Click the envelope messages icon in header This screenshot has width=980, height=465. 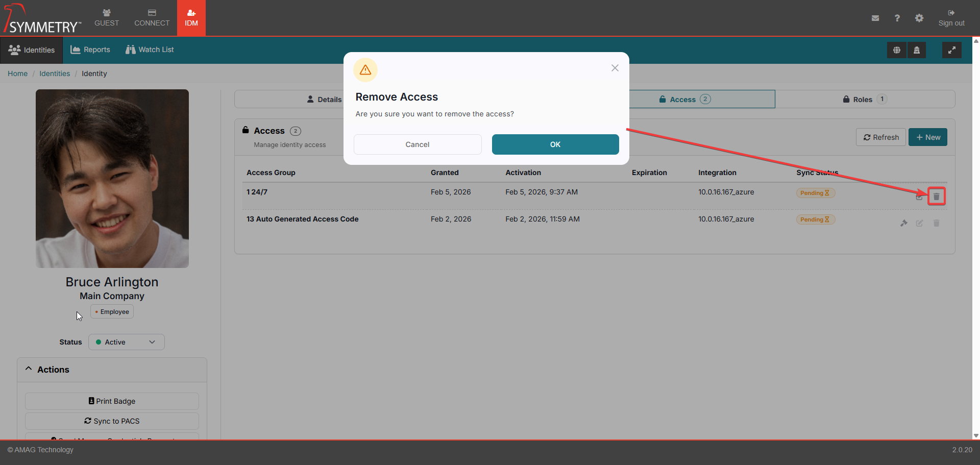click(875, 18)
